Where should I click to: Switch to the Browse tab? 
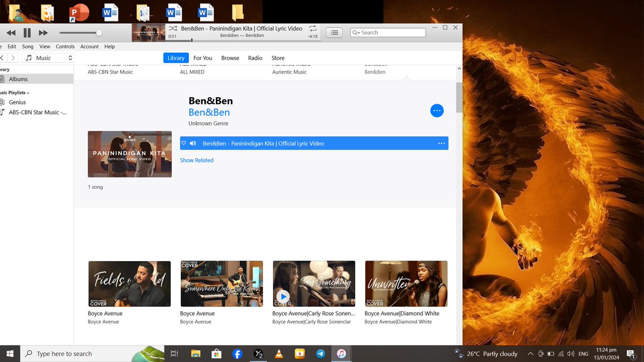(230, 58)
